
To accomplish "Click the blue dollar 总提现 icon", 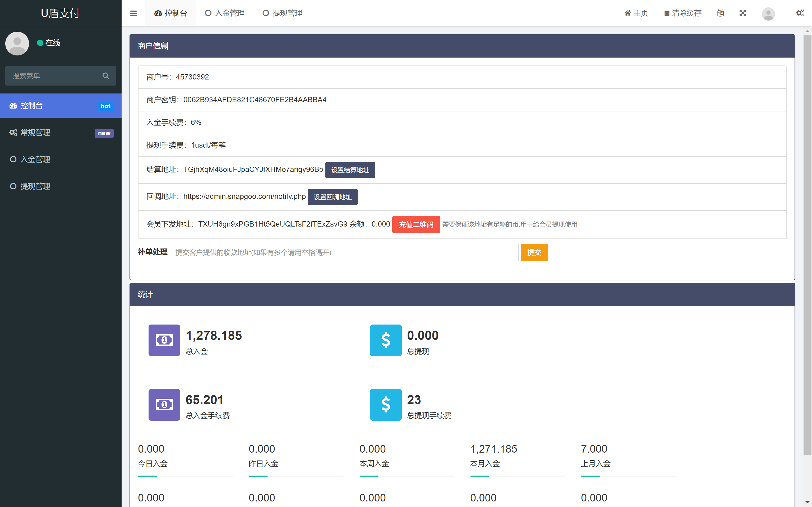I will [386, 340].
